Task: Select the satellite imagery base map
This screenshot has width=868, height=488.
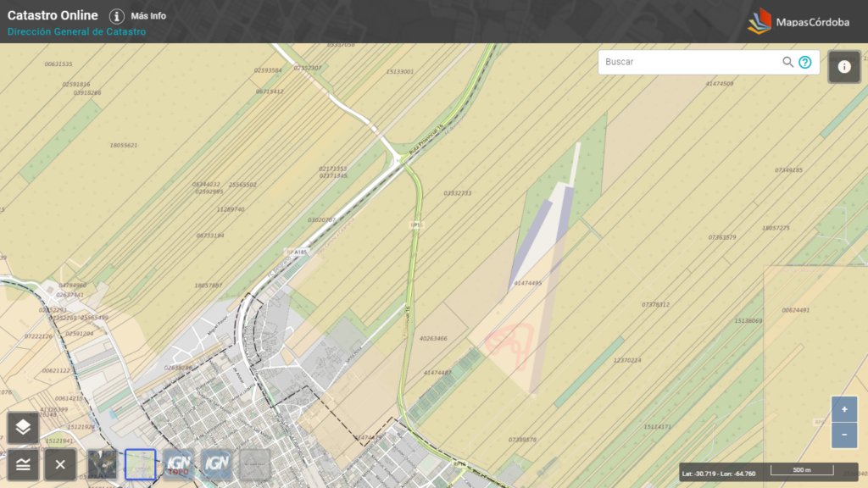Action: click(103, 464)
